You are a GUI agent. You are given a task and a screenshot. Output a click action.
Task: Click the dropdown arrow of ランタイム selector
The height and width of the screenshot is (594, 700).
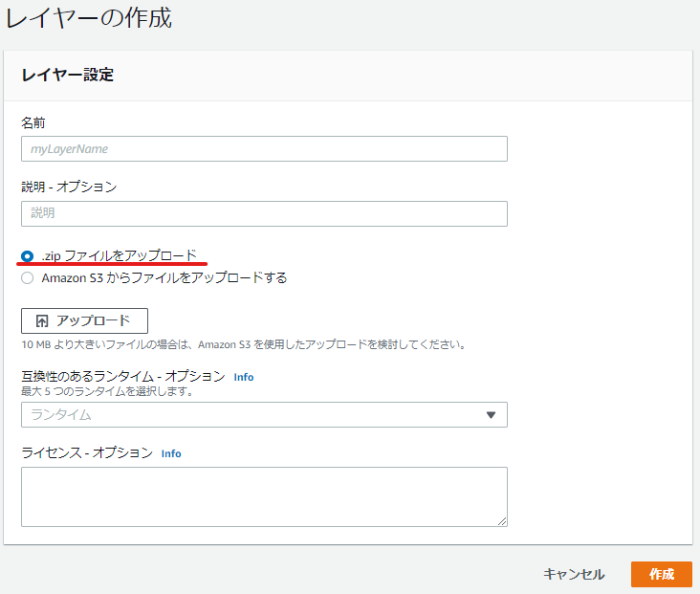click(492, 415)
